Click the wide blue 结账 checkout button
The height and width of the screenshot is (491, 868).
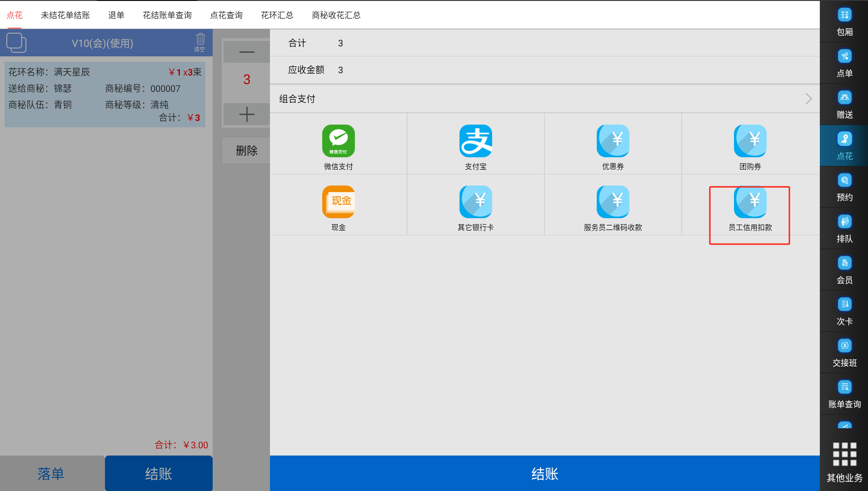click(545, 473)
